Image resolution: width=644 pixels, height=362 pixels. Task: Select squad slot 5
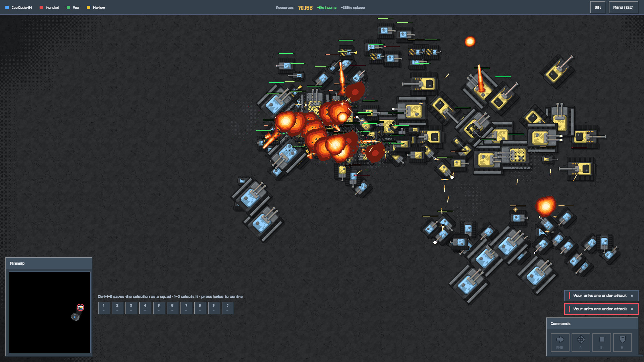coord(159,308)
